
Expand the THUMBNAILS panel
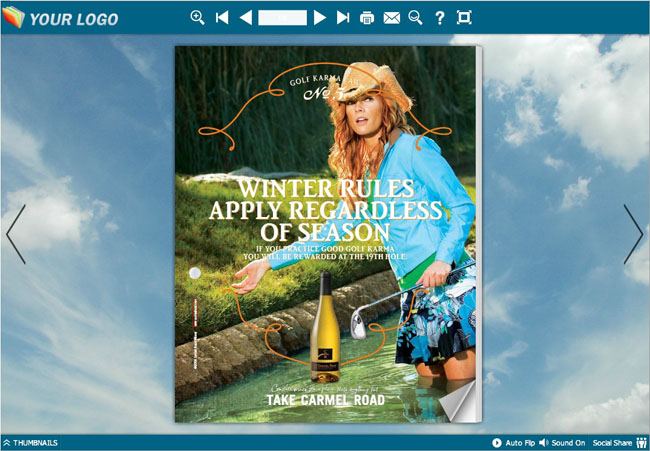30,443
